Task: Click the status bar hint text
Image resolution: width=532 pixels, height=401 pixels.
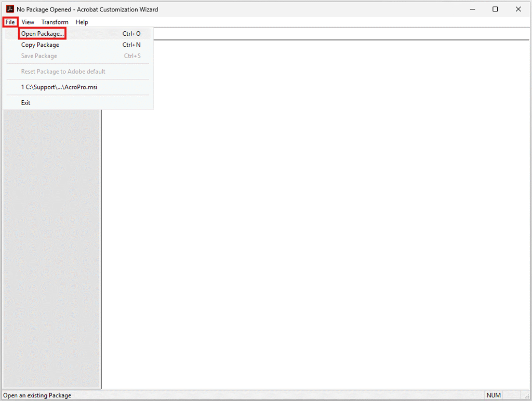Action: (37, 395)
